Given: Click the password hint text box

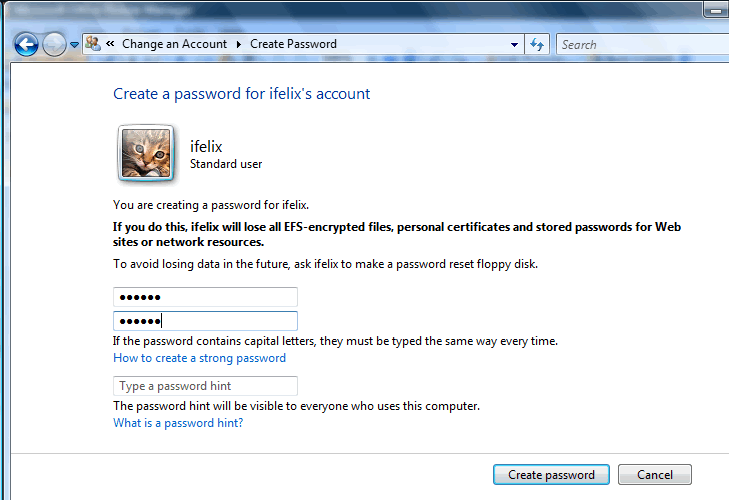Looking at the screenshot, I should [x=205, y=386].
